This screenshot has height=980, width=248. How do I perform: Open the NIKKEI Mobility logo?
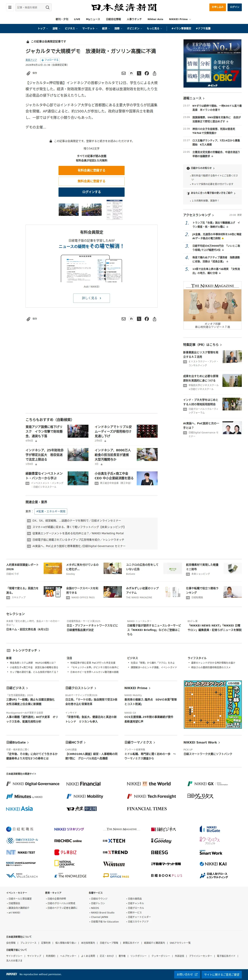coord(85,796)
